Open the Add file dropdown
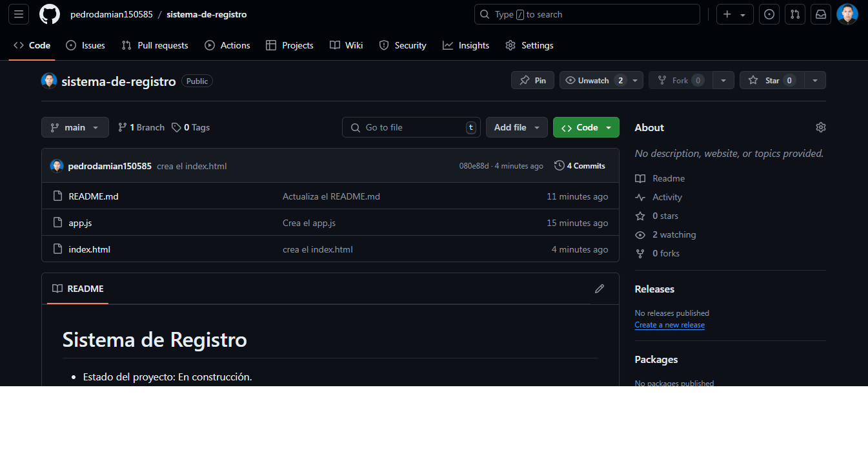868x465 pixels. tap(517, 127)
